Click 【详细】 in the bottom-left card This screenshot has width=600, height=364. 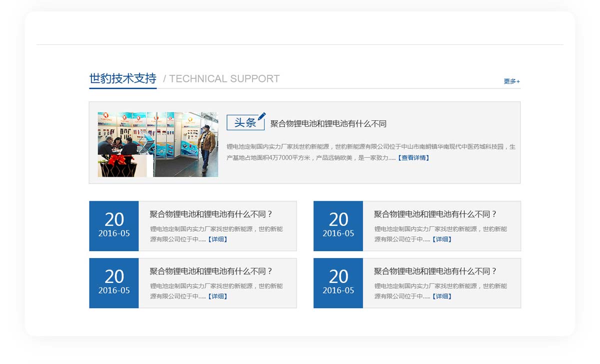(217, 296)
